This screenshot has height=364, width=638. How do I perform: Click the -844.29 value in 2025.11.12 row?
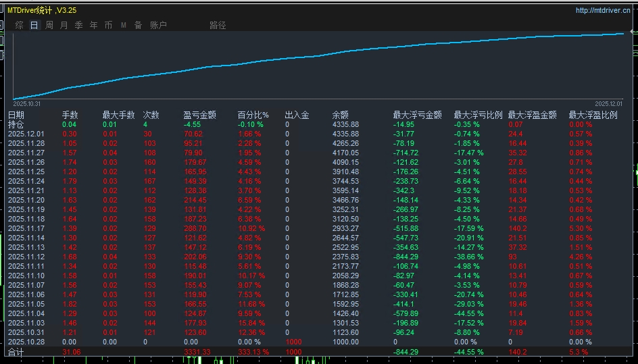[x=406, y=257]
